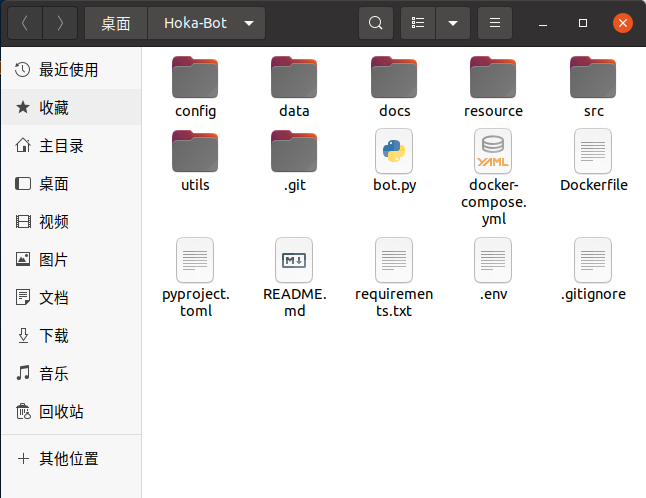Select the Dockerfile document icon

pyautogui.click(x=593, y=151)
